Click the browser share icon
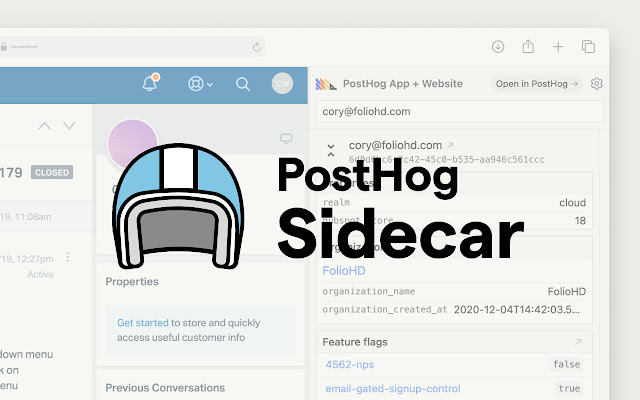 [528, 46]
